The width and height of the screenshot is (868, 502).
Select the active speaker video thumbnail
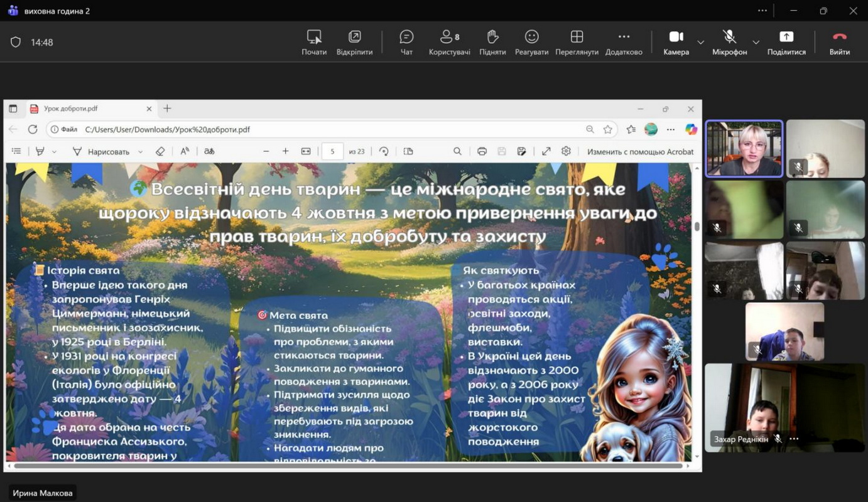[x=744, y=149]
